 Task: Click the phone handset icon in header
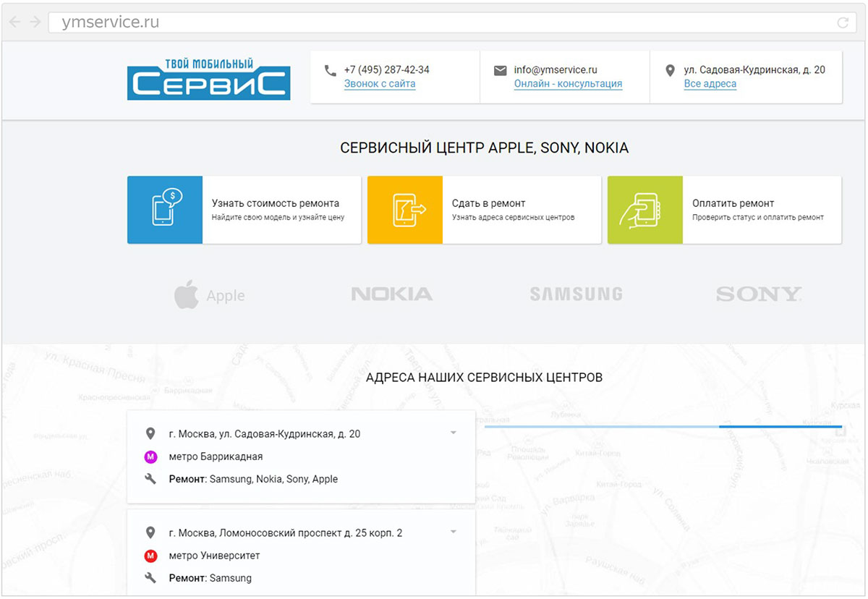coord(330,70)
